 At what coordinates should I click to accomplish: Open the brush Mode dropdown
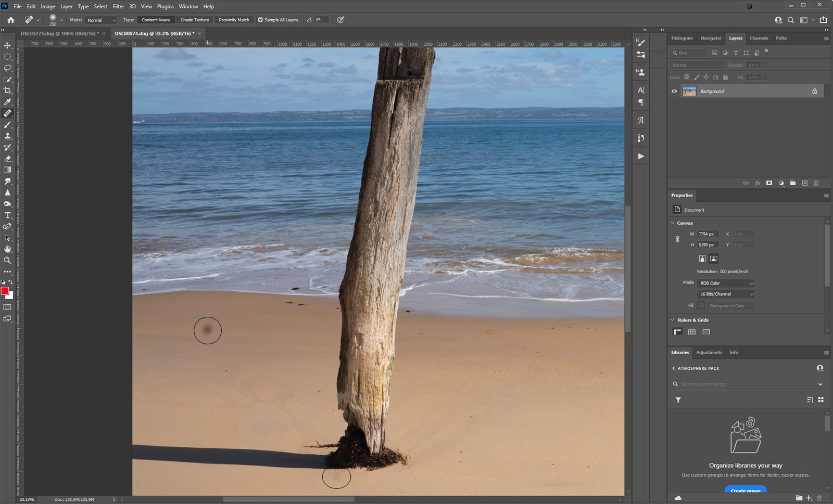coord(101,20)
